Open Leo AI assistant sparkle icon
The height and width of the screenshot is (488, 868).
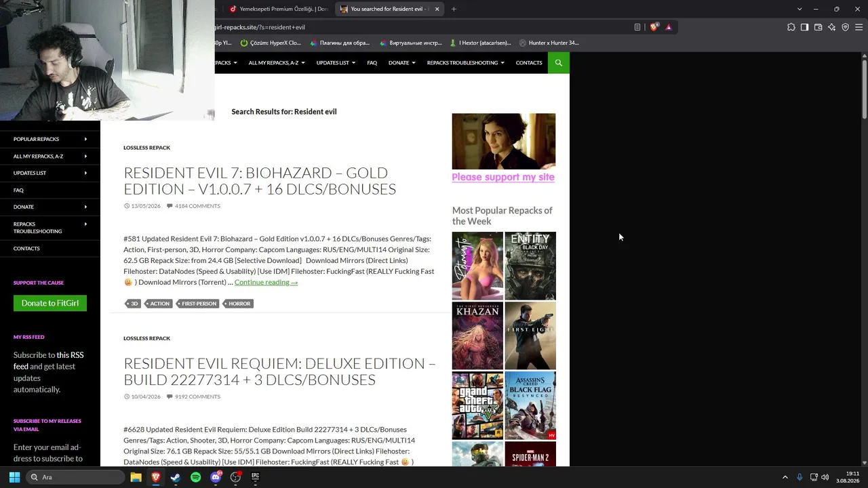pyautogui.click(x=832, y=27)
